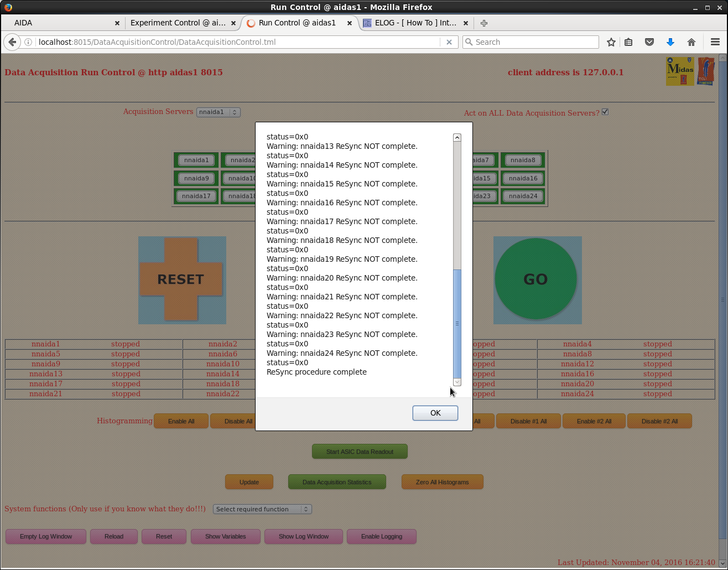
Task: Click the Midas logo image
Action: coord(679,72)
